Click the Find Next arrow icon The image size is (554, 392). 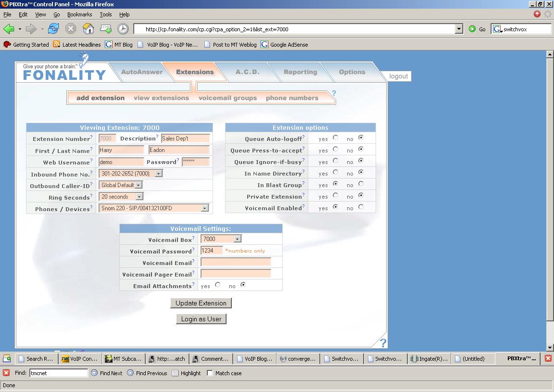tap(94, 373)
